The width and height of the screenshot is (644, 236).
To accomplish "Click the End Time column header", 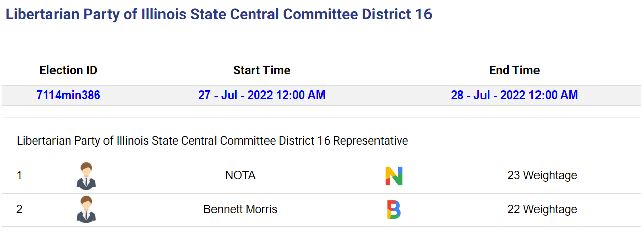I will point(514,70).
